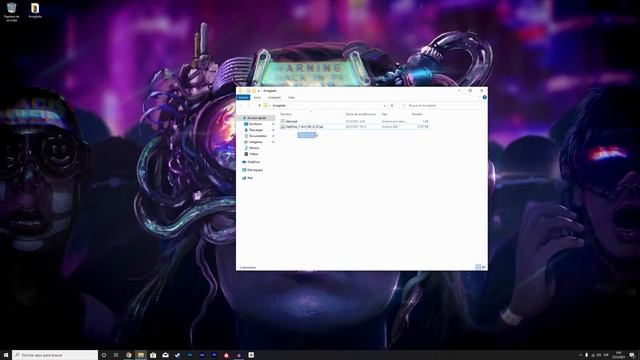
Task: Open the Windows Start menu
Action: click(x=6, y=355)
